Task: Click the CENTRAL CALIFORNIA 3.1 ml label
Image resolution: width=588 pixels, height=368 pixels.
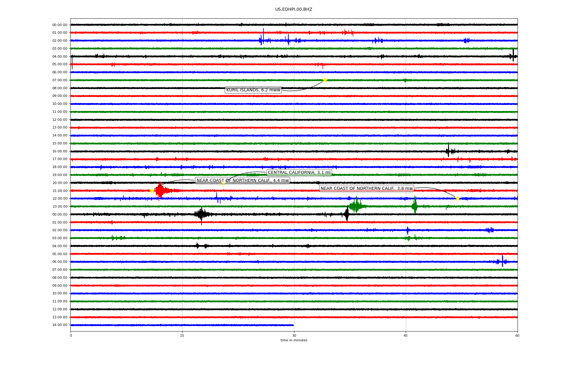Action: [299, 172]
